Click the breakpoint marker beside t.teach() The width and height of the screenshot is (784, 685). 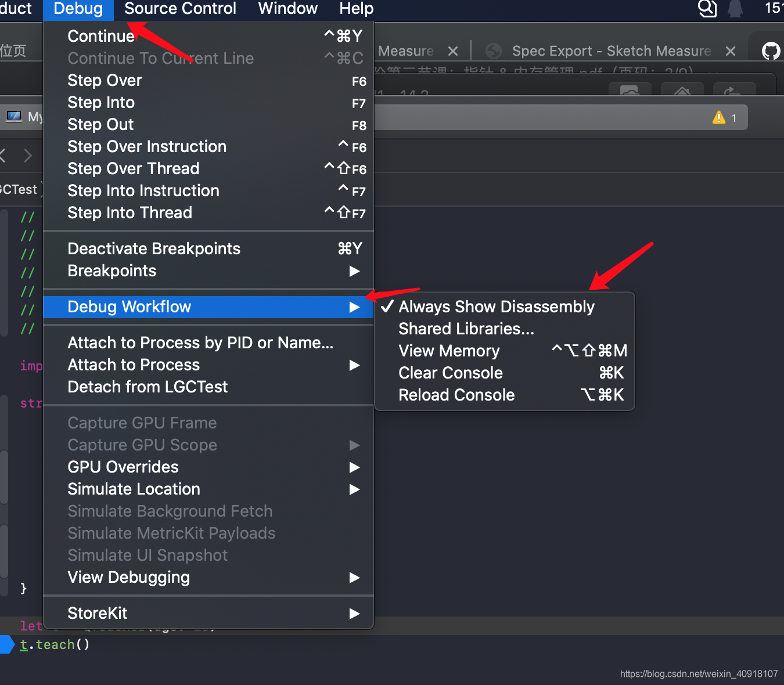pyautogui.click(x=7, y=644)
